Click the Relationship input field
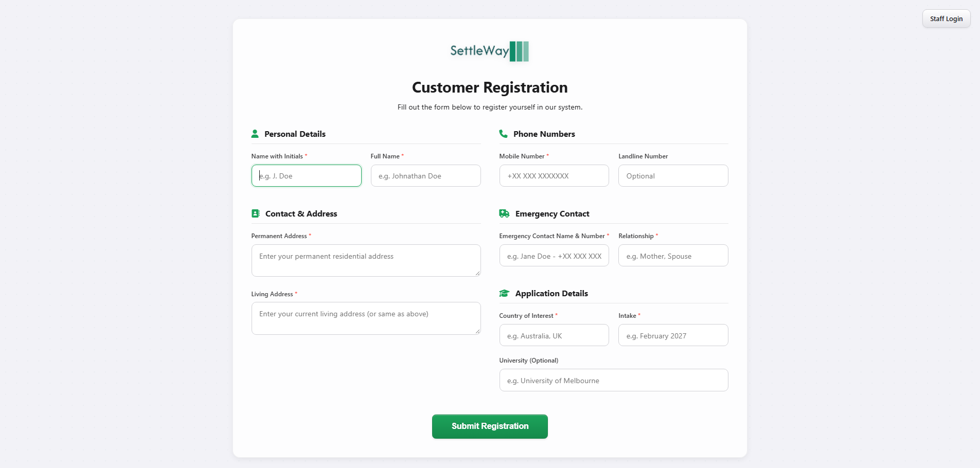The height and width of the screenshot is (468, 980). (673, 256)
